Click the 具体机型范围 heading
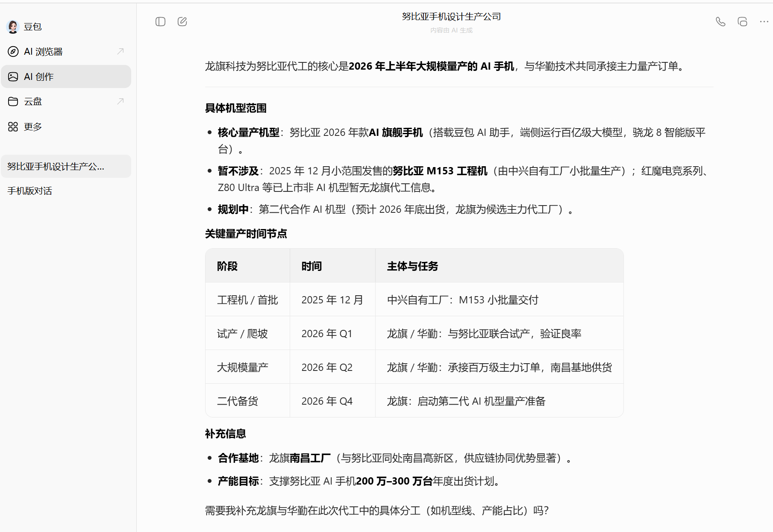 click(236, 108)
